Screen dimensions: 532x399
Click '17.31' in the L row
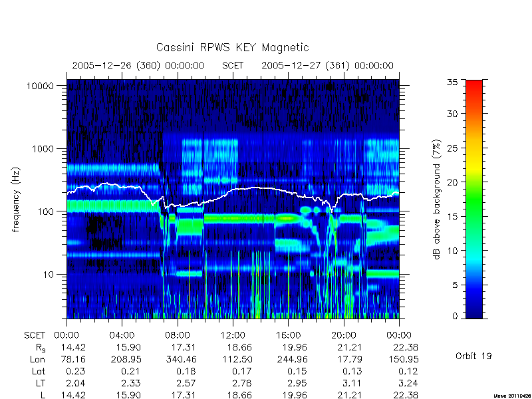(x=184, y=395)
